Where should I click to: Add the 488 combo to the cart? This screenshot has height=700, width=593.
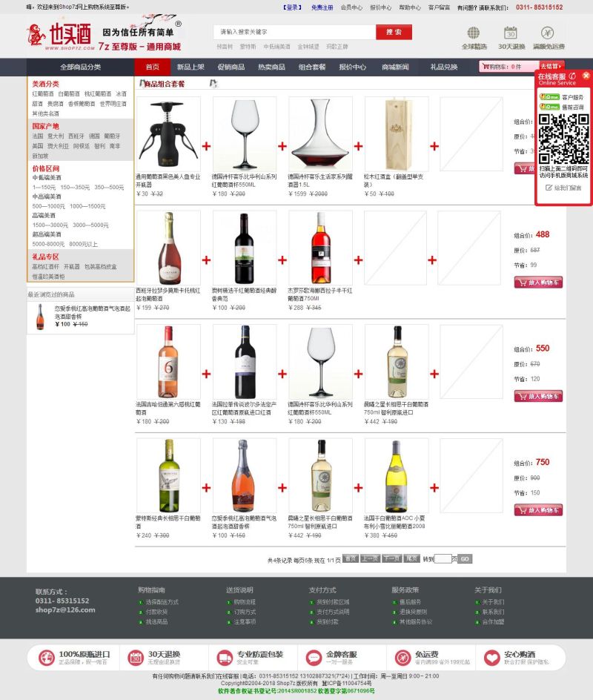(x=538, y=282)
